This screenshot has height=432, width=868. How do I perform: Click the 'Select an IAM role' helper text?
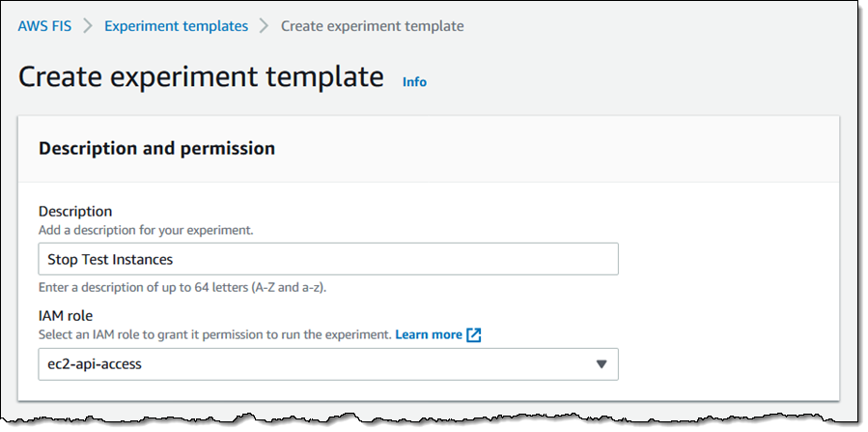(214, 334)
